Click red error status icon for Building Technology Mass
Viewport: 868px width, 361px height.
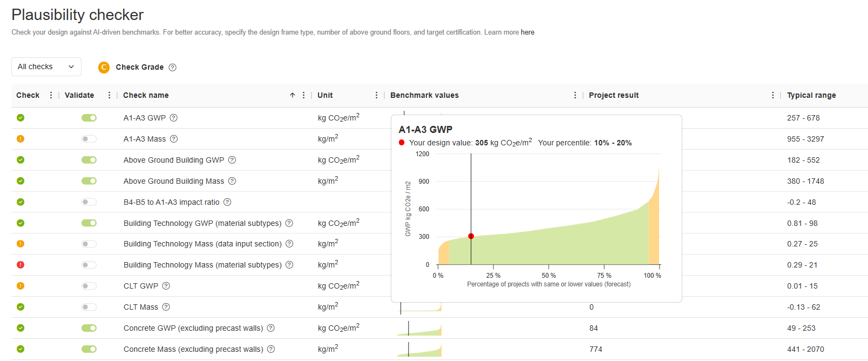click(x=21, y=265)
